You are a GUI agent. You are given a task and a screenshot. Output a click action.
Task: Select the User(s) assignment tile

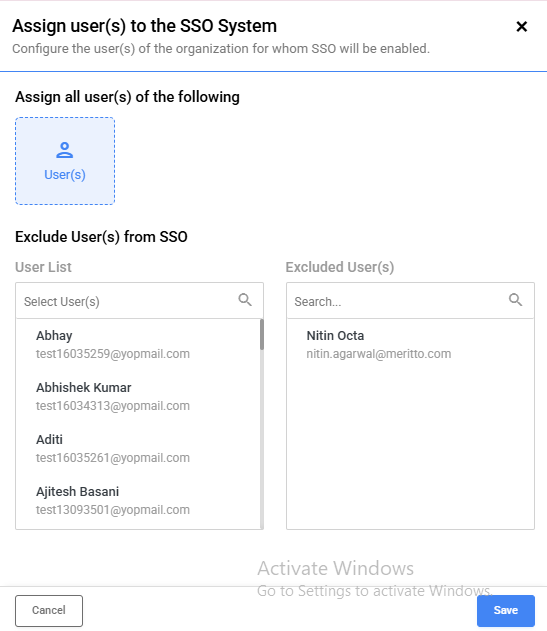pos(65,161)
